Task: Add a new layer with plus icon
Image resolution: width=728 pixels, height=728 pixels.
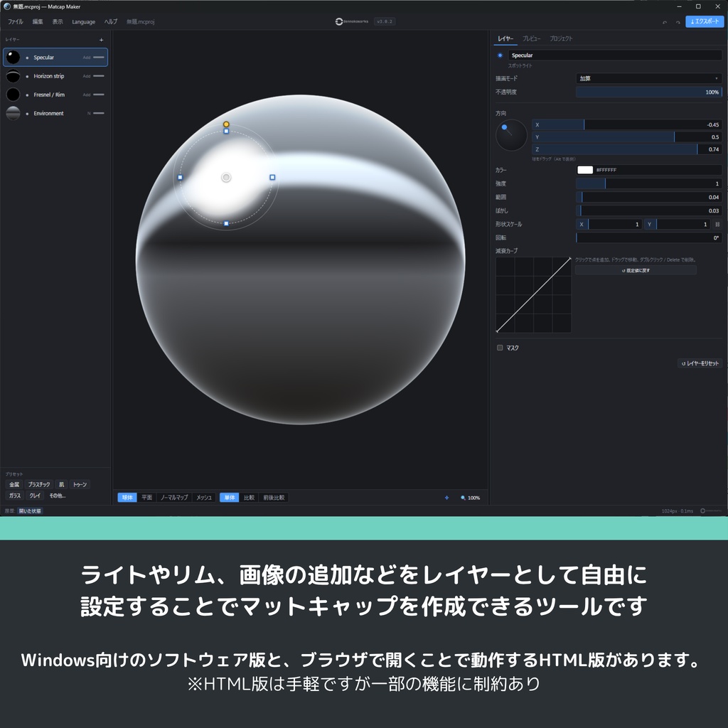Action: tap(101, 40)
